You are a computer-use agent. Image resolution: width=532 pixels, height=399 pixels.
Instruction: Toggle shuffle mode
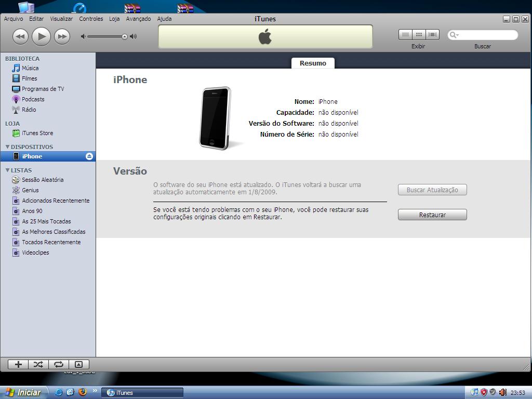pyautogui.click(x=38, y=364)
